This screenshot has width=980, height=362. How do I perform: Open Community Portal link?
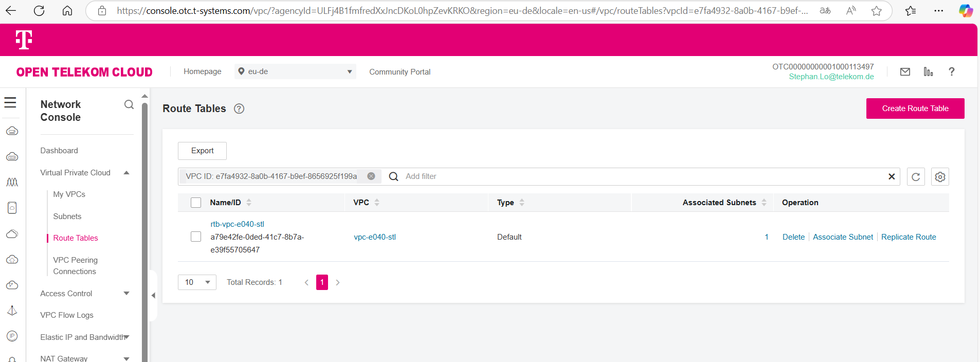(x=400, y=72)
